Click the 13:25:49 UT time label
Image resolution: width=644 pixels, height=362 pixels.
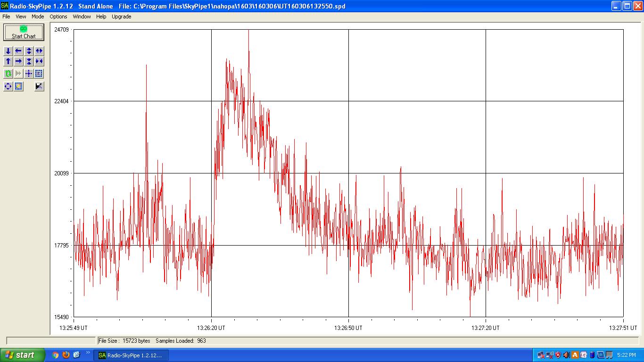pos(74,328)
